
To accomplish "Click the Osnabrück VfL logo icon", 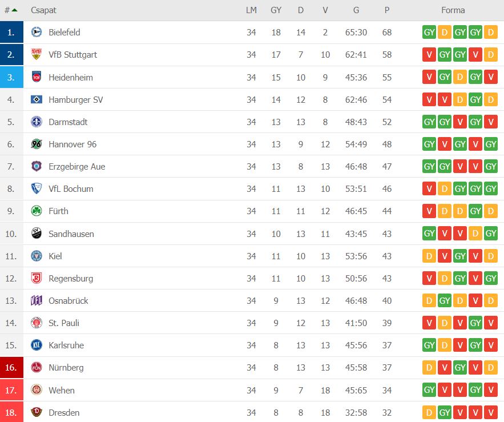I will pyautogui.click(x=37, y=300).
